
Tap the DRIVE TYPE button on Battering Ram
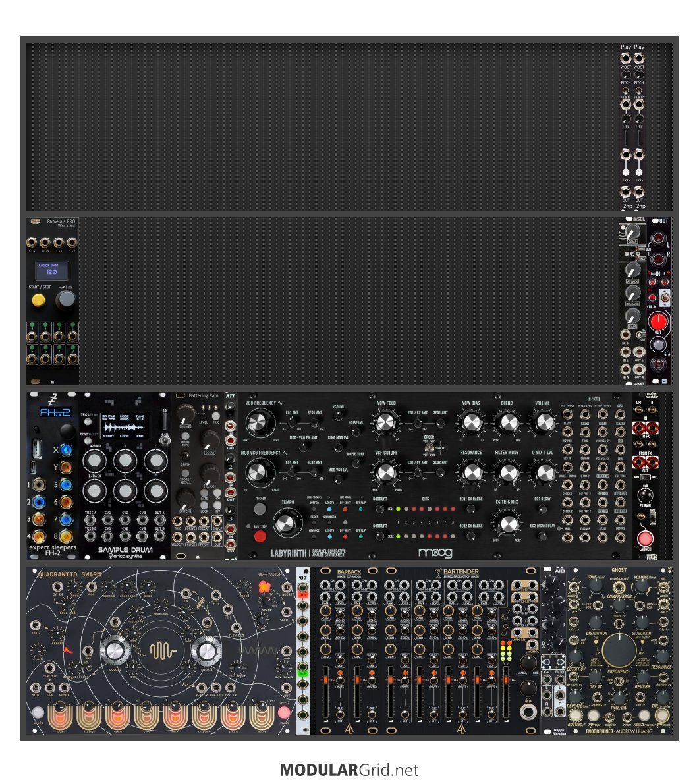pos(185,436)
